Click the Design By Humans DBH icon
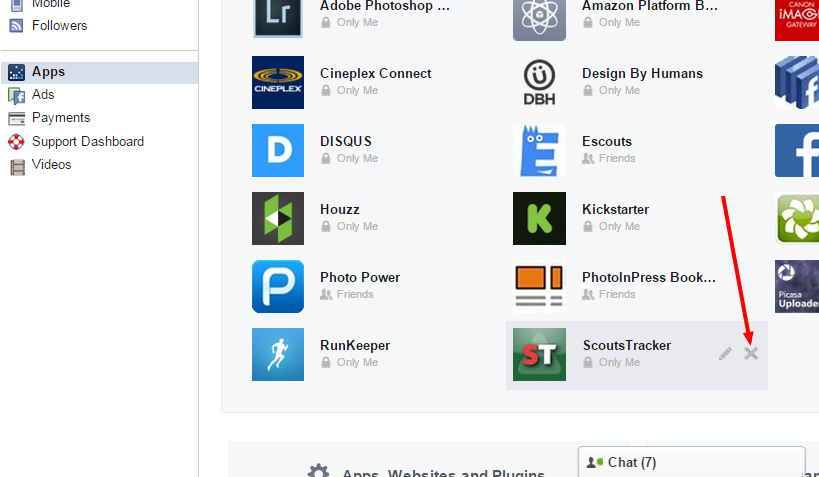Viewport: 819px width, 477px height. coord(539,83)
